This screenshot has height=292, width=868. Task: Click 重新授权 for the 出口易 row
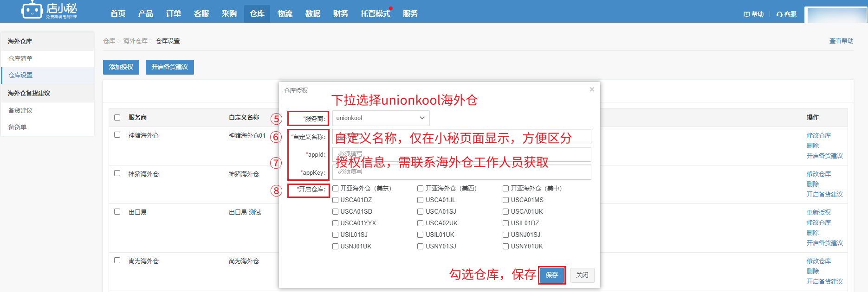click(x=819, y=212)
